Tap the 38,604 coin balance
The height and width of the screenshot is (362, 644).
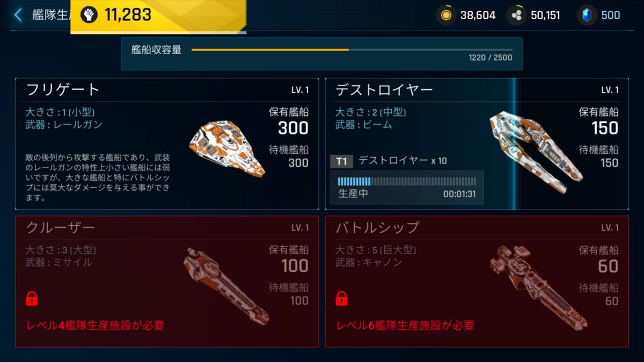(478, 15)
